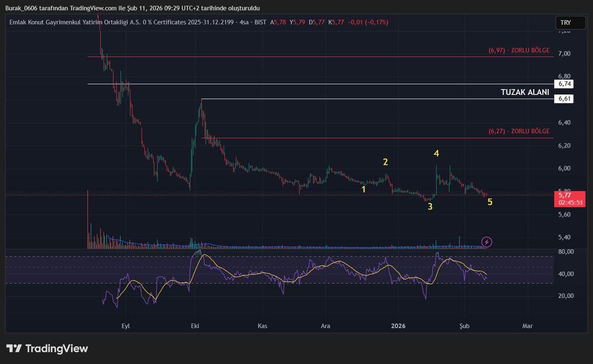The image size is (593, 364).
Task: Click the 4sa interval in header
Action: point(243,22)
